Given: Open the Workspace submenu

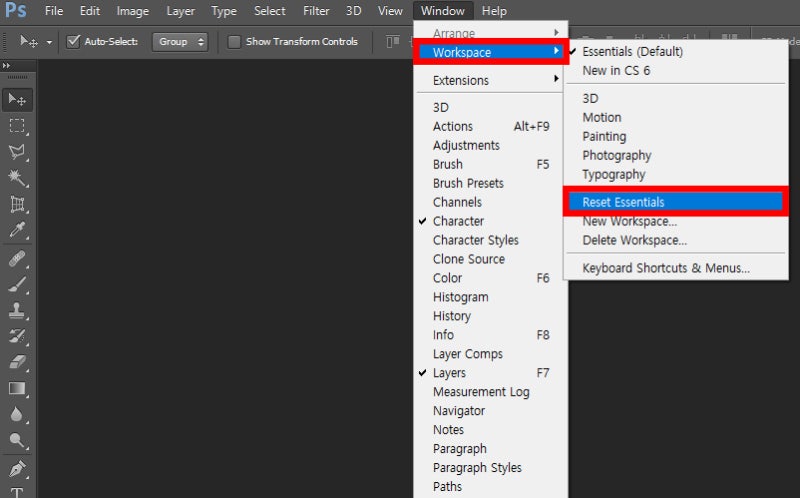Looking at the screenshot, I should tap(490, 52).
